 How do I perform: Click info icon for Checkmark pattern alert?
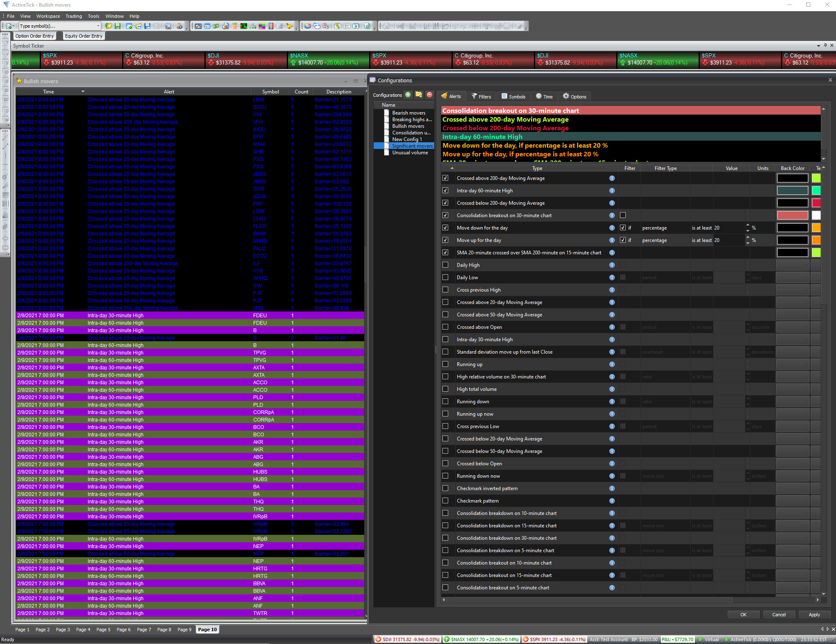(612, 501)
